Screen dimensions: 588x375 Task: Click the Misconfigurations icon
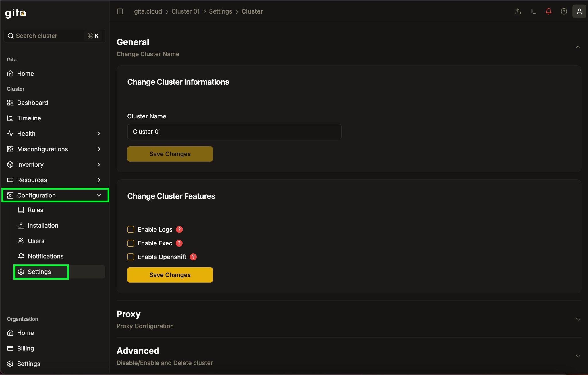pyautogui.click(x=10, y=149)
